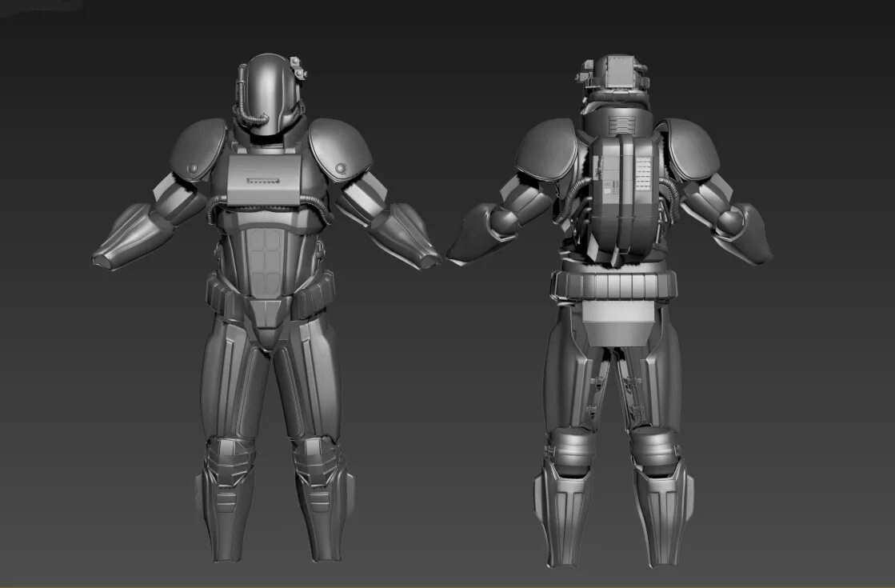This screenshot has width=895, height=588.
Task: Pick the chest plate on front-view model
Action: [264, 180]
